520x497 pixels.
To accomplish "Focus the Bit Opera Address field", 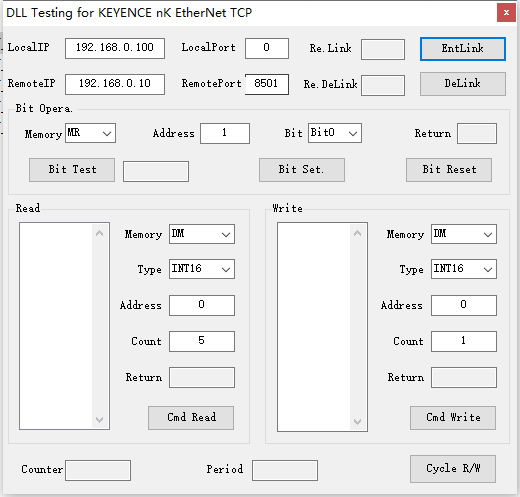I will 225,133.
